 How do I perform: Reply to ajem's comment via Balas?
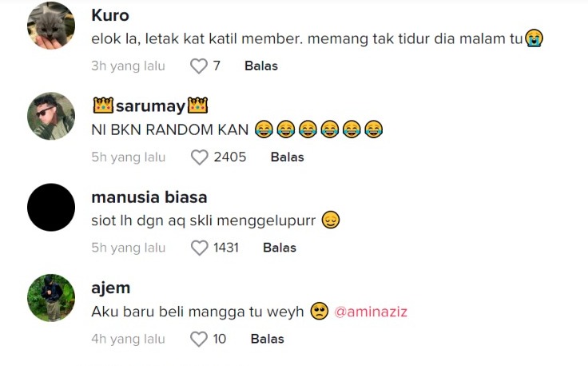click(268, 339)
